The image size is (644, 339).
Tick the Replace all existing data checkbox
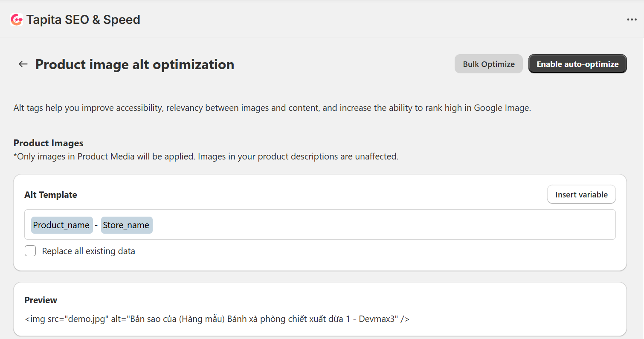(30, 251)
